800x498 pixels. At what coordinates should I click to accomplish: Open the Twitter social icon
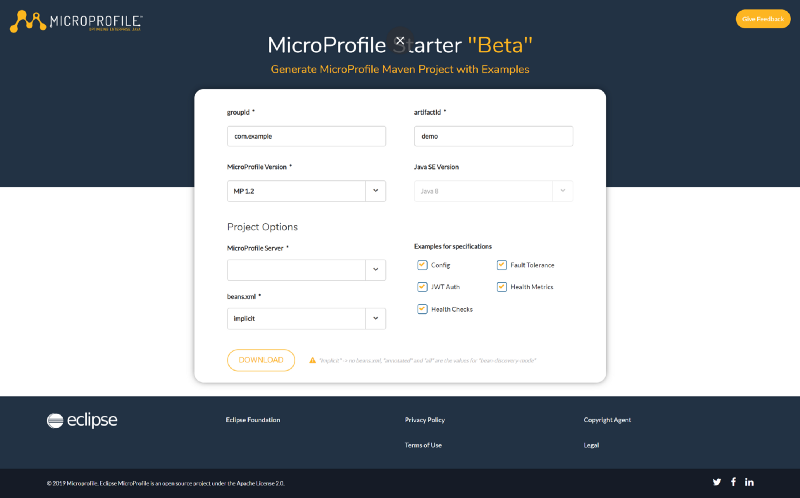coord(717,482)
